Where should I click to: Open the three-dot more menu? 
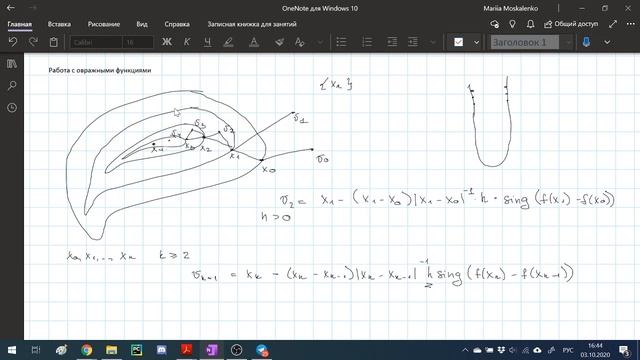(631, 24)
